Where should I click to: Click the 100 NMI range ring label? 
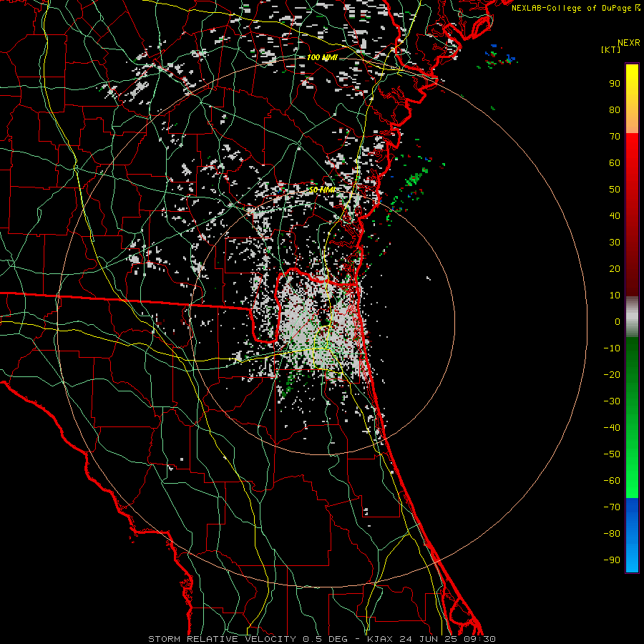(321, 57)
